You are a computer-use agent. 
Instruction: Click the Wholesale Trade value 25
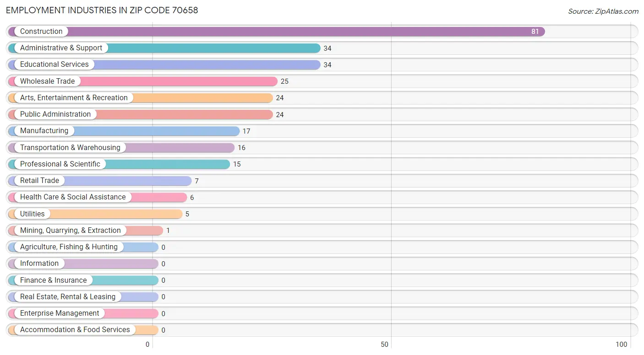click(x=284, y=81)
